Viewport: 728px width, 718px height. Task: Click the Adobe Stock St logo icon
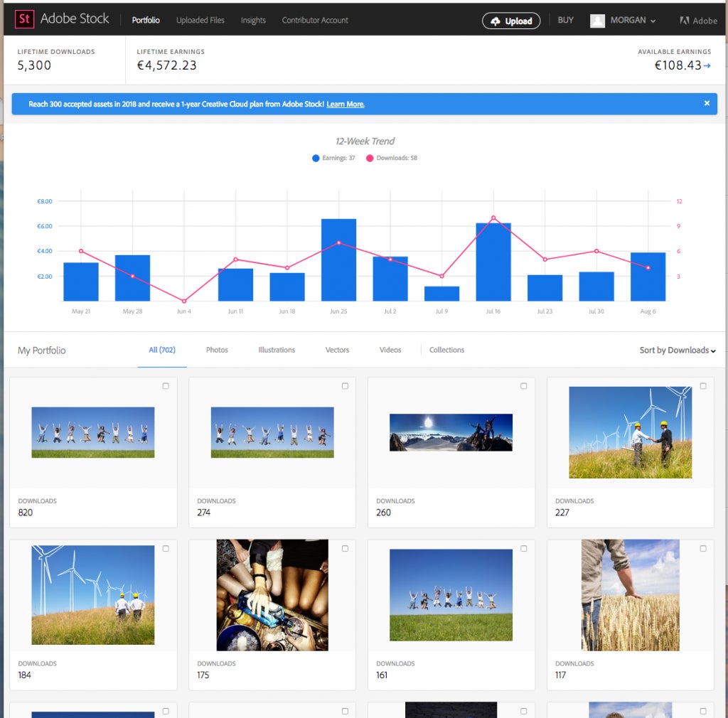[24, 19]
